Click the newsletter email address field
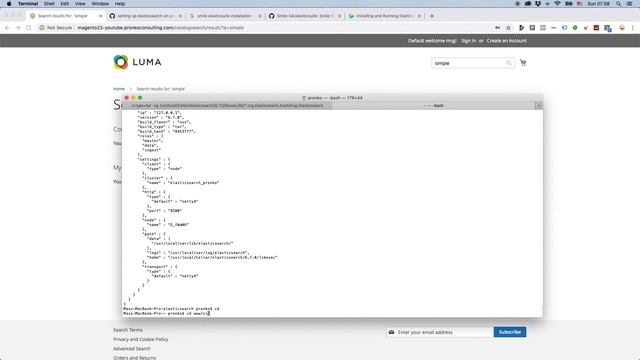Image resolution: width=640 pixels, height=360 pixels. (x=439, y=332)
